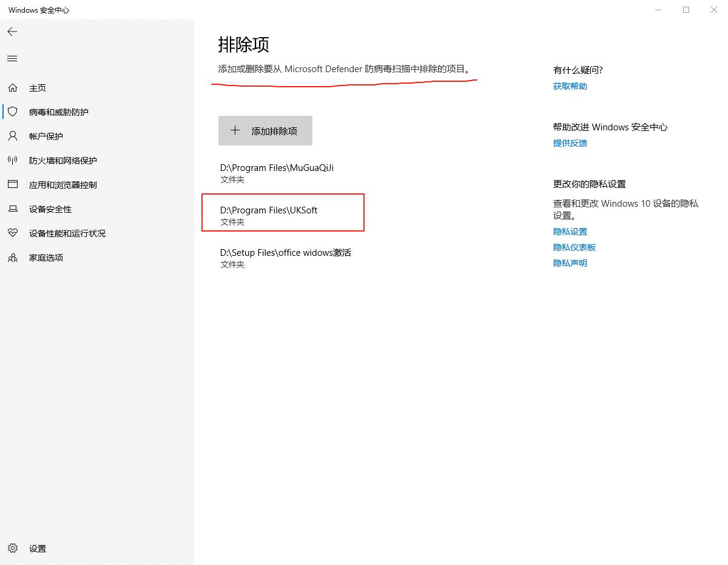Click the window icon for 应用和浏览器控制
The image size is (728, 565).
(x=13, y=185)
